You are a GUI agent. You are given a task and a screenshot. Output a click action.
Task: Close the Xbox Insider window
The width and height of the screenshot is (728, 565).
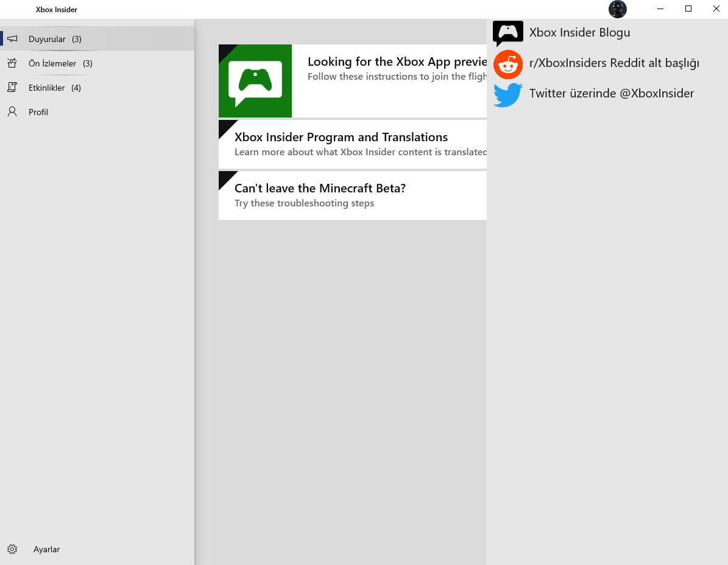(x=715, y=9)
